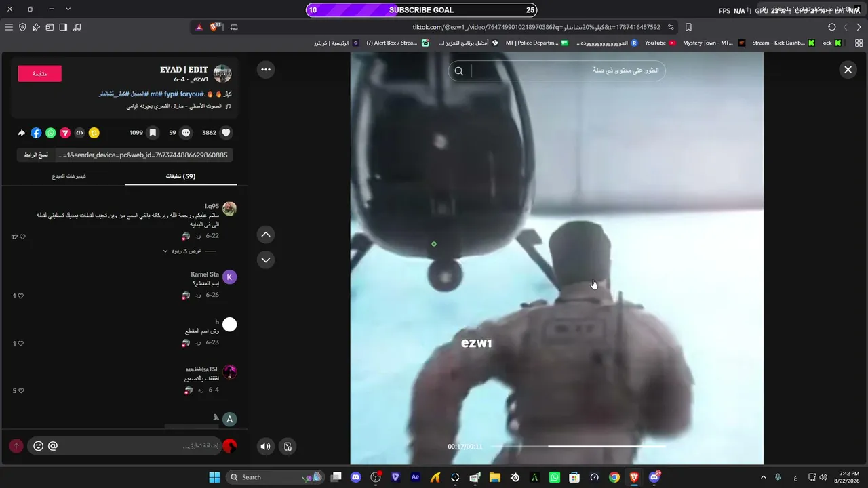Screen dimensions: 868x488
Task: Get the embed code icon
Action: click(x=79, y=133)
